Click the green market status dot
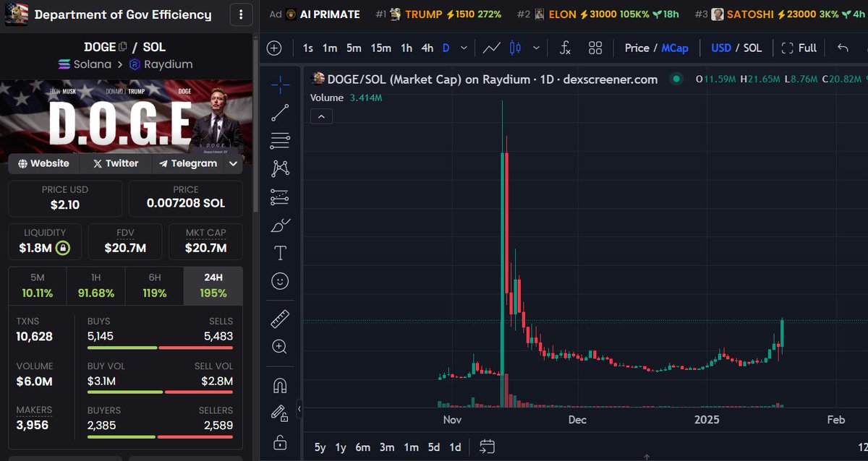 coord(676,79)
